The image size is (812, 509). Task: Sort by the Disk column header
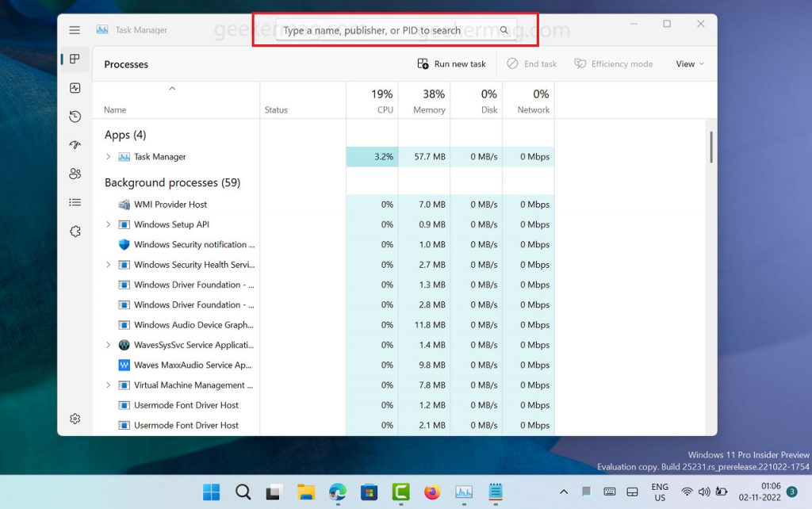pyautogui.click(x=477, y=101)
